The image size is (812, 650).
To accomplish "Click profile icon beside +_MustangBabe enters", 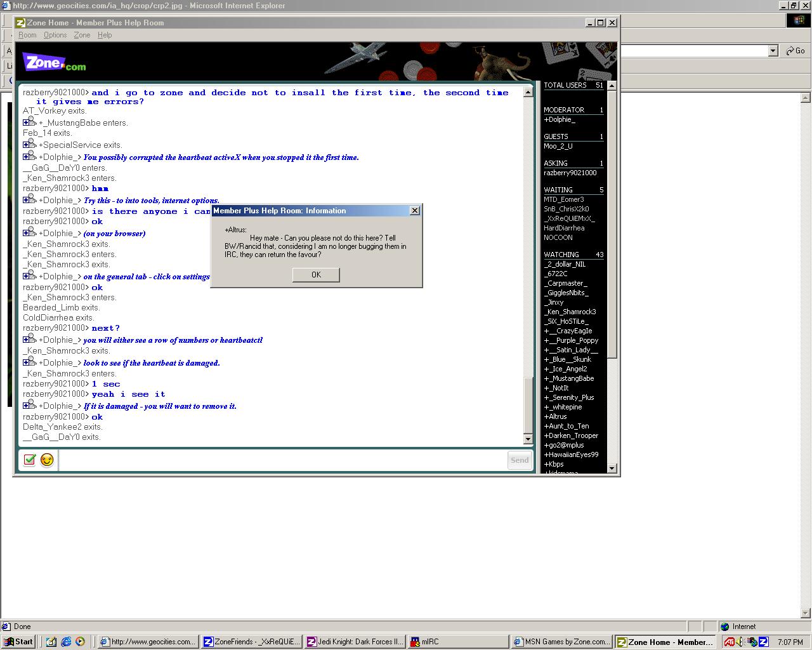I will point(30,122).
